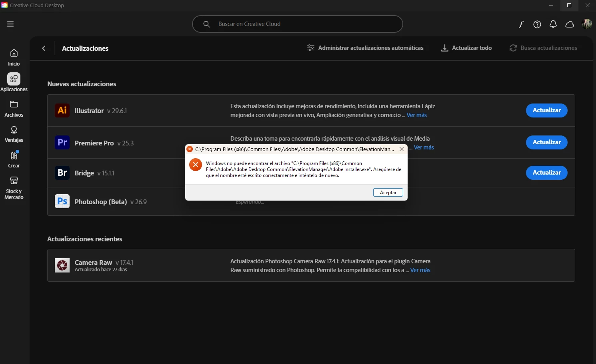The image size is (596, 364).
Task: Open the hamburger menu icon
Action: pyautogui.click(x=10, y=24)
